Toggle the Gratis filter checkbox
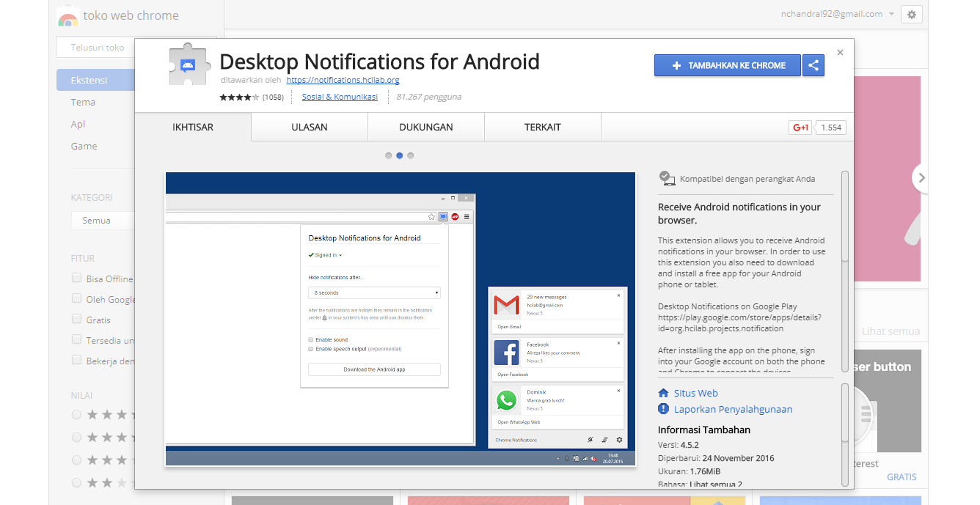The image size is (980, 505). click(76, 320)
